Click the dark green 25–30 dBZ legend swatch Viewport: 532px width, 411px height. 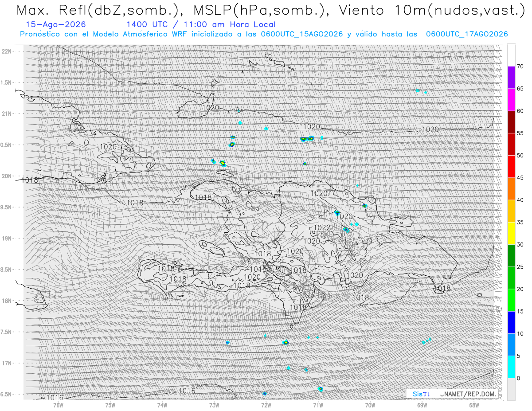point(511,255)
